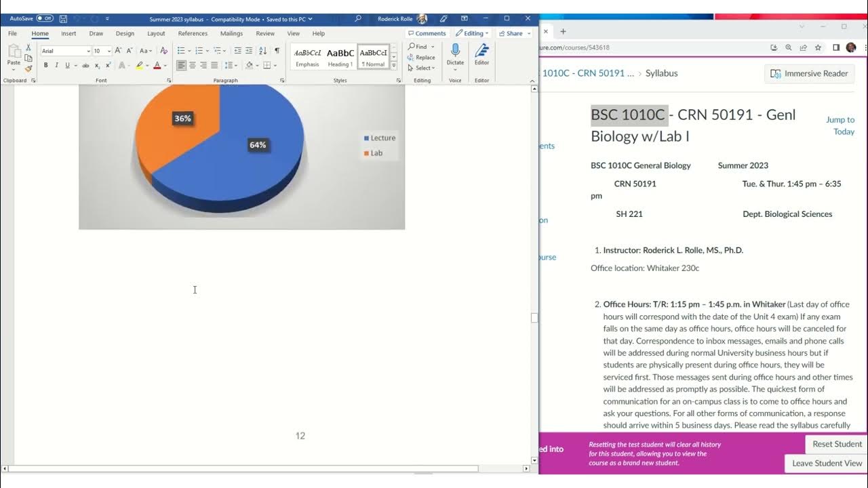Click the Save icon in Word title bar
The height and width of the screenshot is (488, 868).
63,19
